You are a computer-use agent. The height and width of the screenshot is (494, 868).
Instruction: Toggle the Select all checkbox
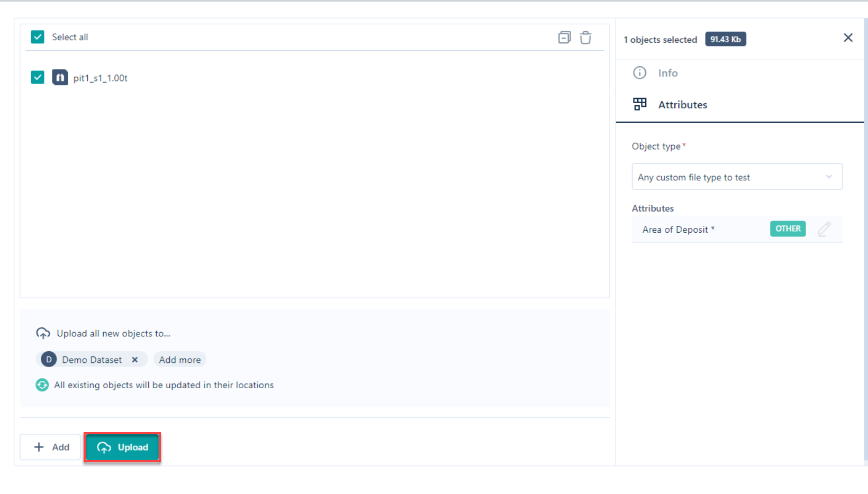tap(38, 37)
